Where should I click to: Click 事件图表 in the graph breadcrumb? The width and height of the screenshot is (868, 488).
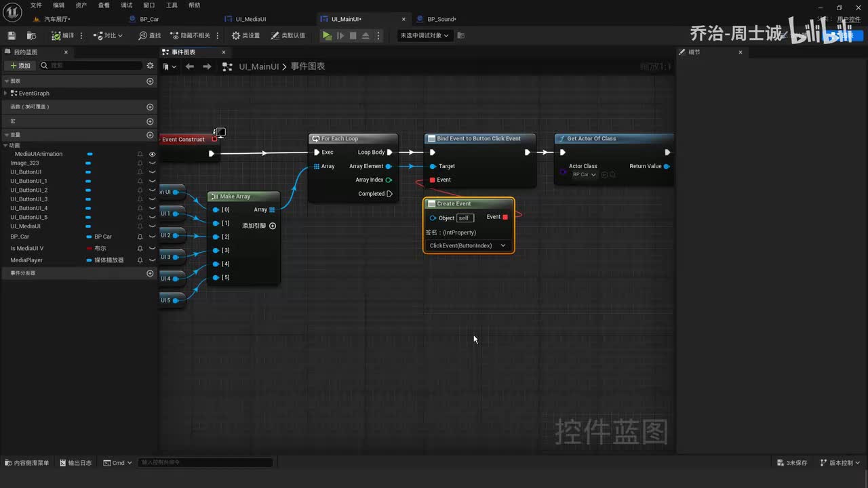(x=308, y=66)
